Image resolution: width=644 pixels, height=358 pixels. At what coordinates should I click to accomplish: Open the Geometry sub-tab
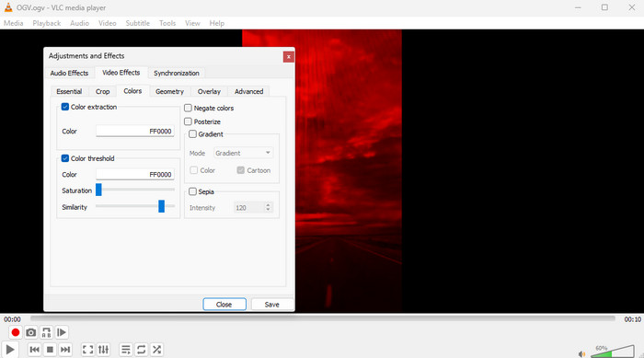(x=169, y=91)
